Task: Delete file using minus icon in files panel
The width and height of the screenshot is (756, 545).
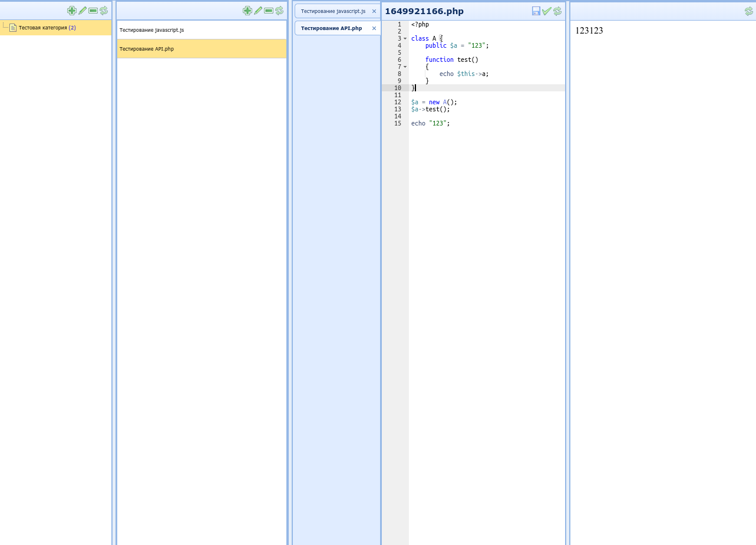Action: (269, 11)
